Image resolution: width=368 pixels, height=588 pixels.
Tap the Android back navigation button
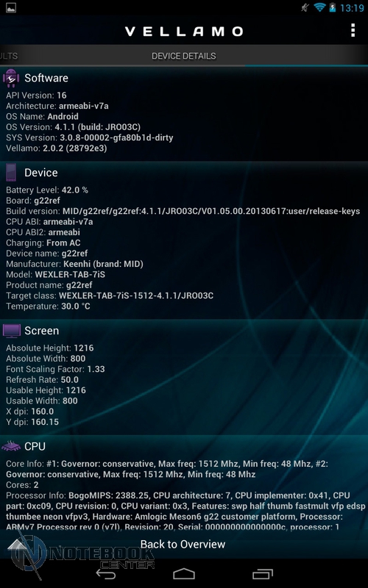(x=106, y=574)
